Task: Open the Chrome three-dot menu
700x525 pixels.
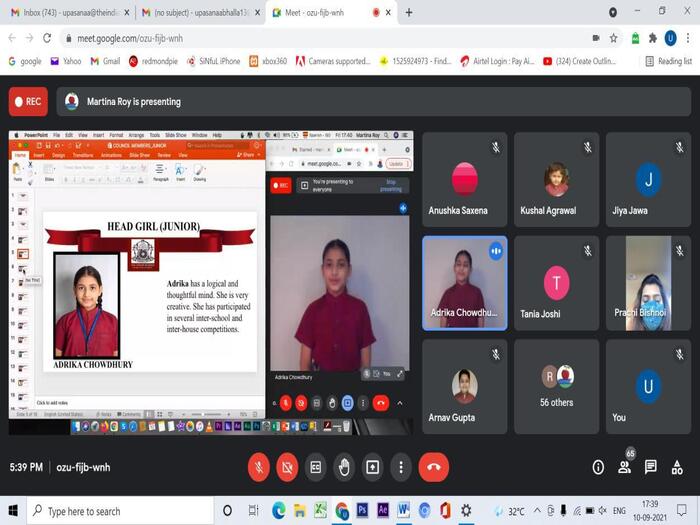Action: [x=688, y=38]
